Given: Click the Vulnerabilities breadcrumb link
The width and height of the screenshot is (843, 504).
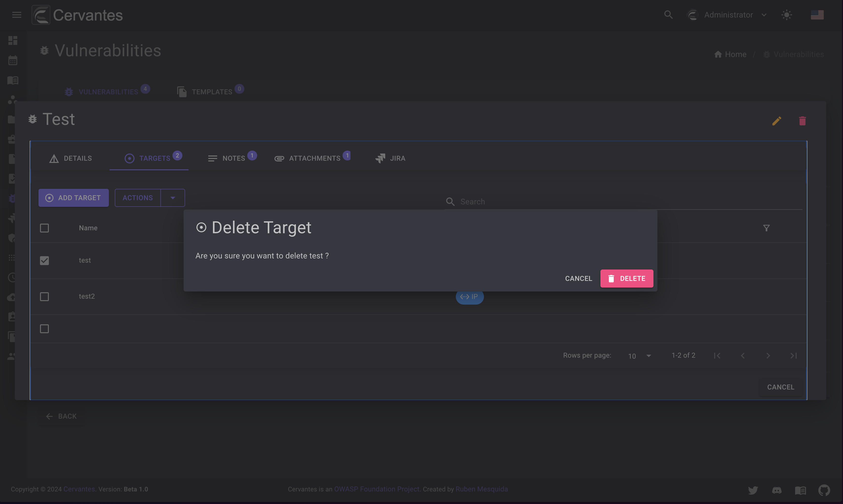Looking at the screenshot, I should [x=793, y=54].
